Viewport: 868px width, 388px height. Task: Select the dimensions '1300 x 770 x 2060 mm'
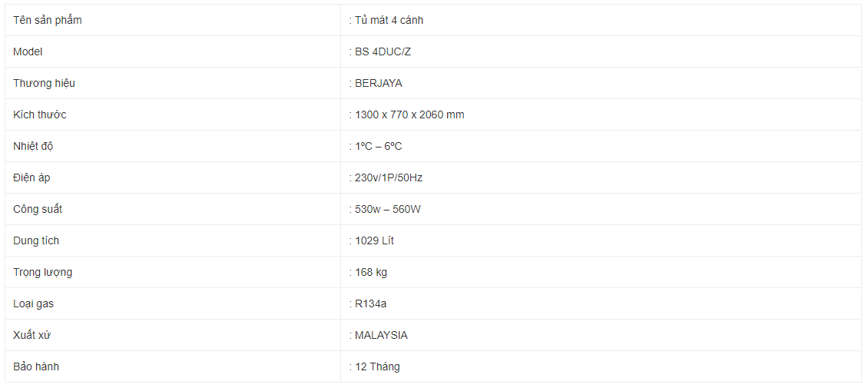(x=409, y=115)
